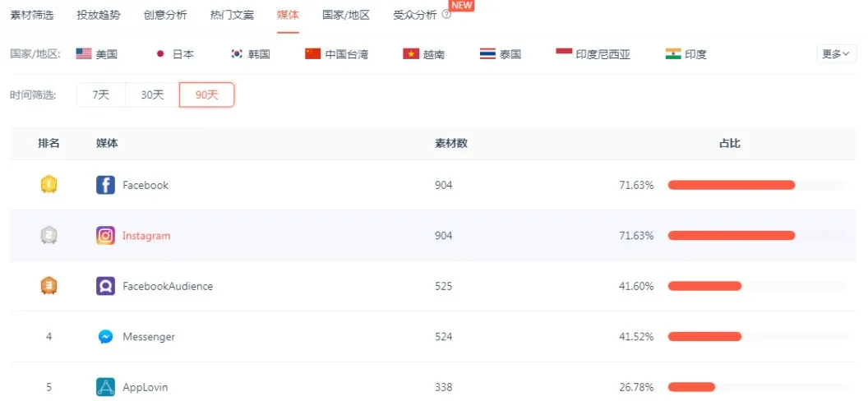Image resolution: width=868 pixels, height=401 pixels.
Task: Click the 338 material count
Action: point(443,387)
